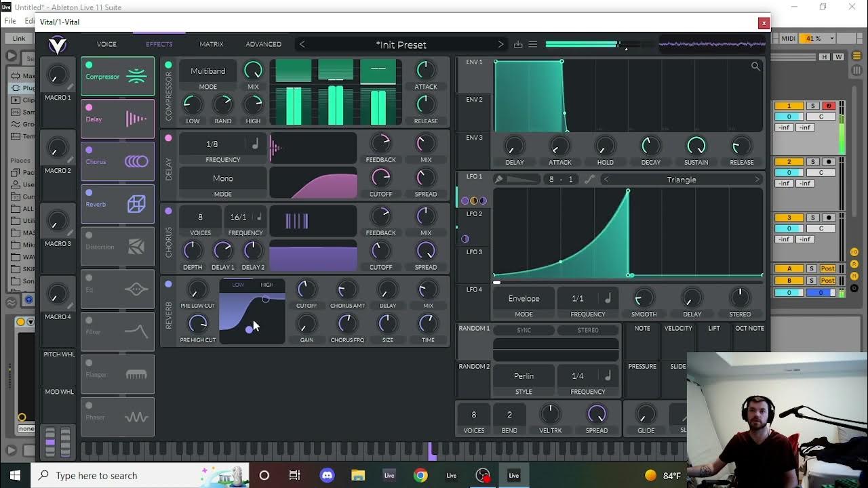Click the Chorus rings icon
This screenshot has height=488, width=868.
click(x=136, y=161)
